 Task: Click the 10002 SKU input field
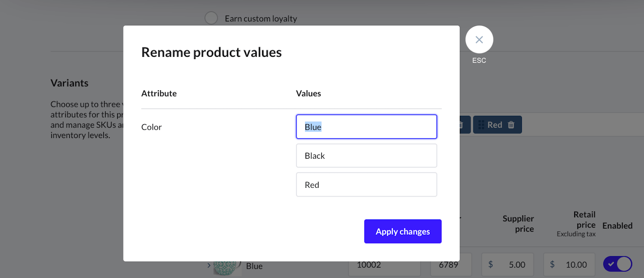coord(384,265)
